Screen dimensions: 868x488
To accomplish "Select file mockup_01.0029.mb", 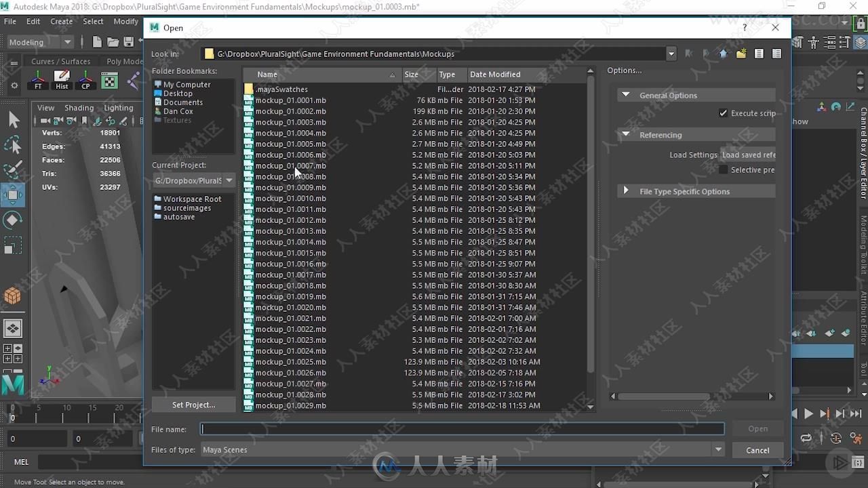I will [x=290, y=405].
